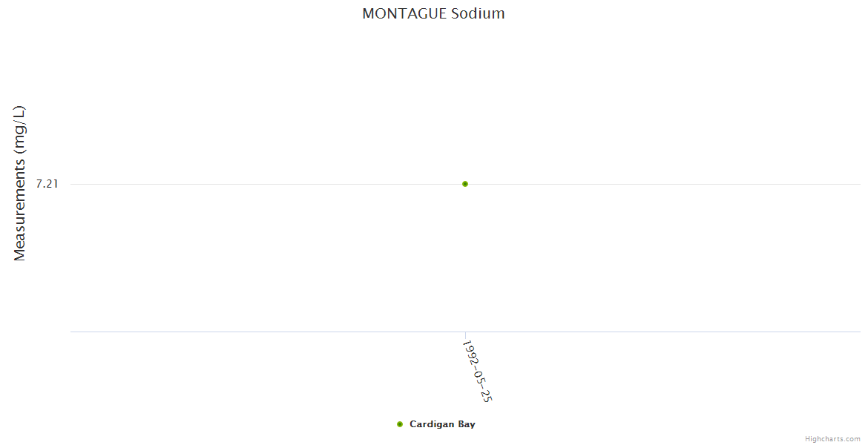Click the green legend marker dot
The image size is (868, 445).
[400, 424]
